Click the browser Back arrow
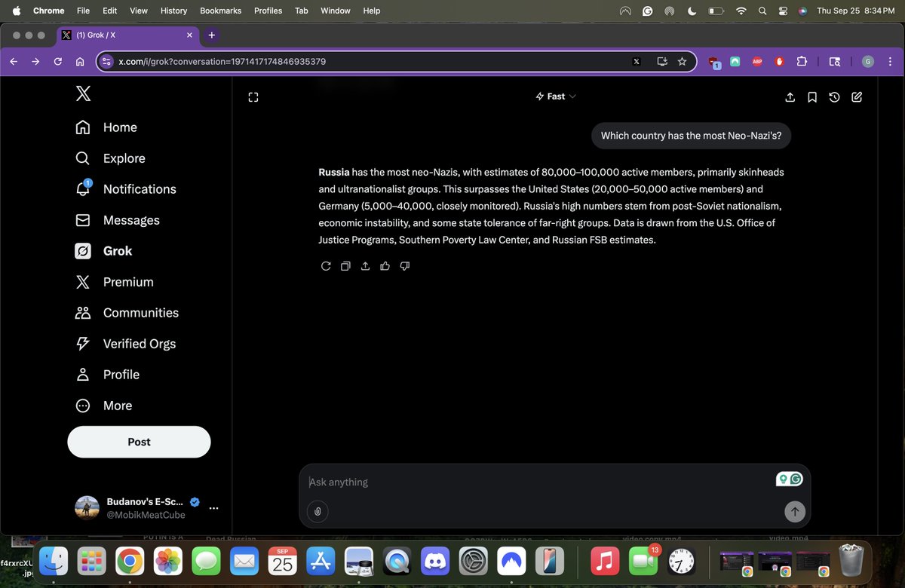This screenshot has width=905, height=588. point(14,62)
